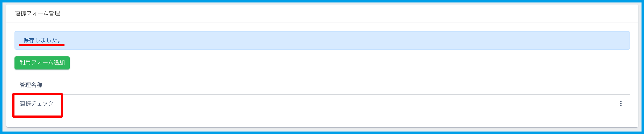Open row actions for 連携チェック entry
Image resolution: width=644 pixels, height=134 pixels.
[x=620, y=103]
